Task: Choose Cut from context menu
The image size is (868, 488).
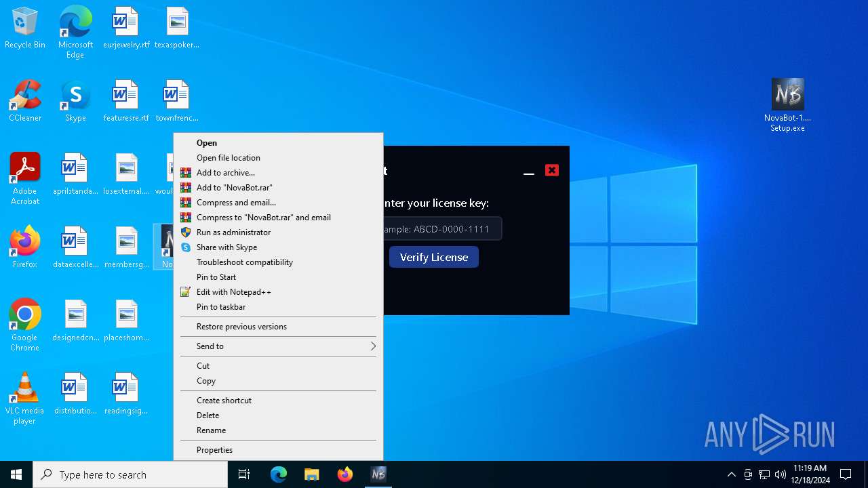Action: (278, 366)
